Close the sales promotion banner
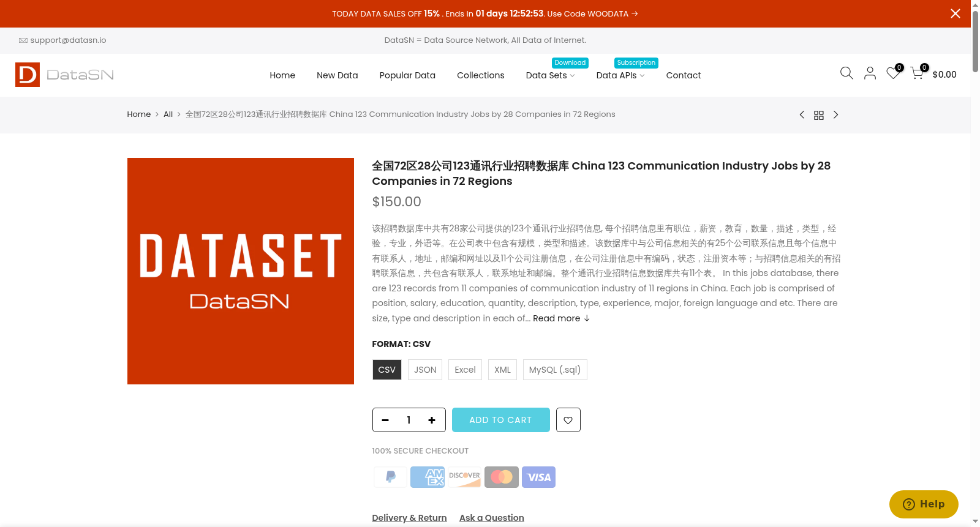This screenshot has width=980, height=527. click(956, 13)
